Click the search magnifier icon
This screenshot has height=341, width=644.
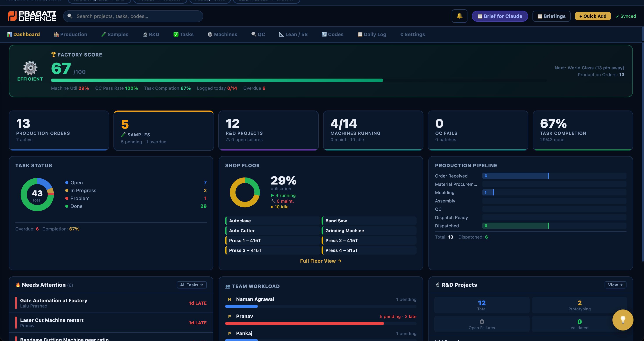[70, 16]
